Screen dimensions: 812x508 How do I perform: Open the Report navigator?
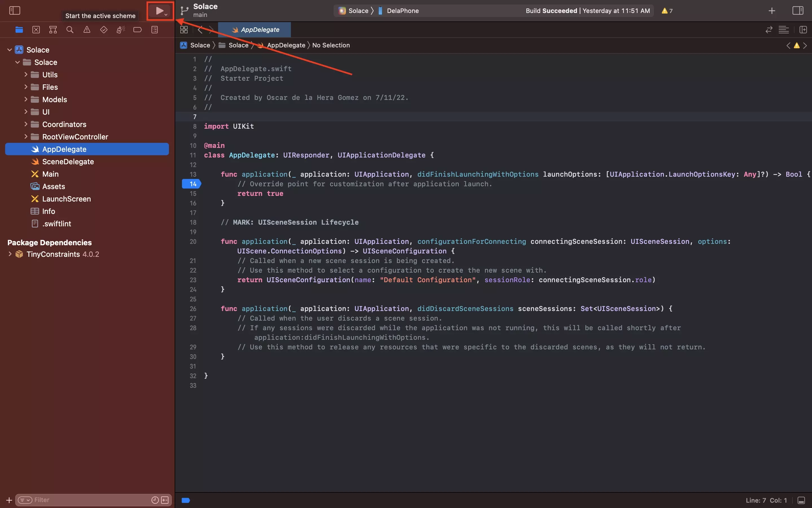pos(155,30)
